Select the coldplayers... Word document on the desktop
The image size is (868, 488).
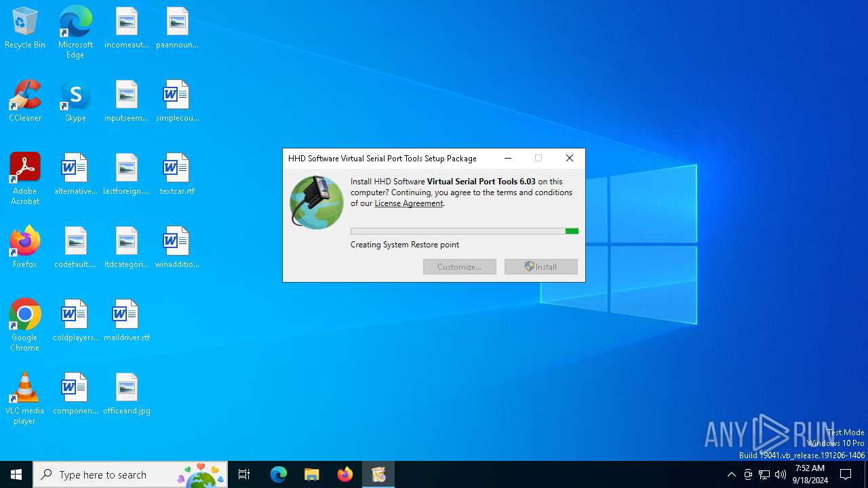(75, 321)
